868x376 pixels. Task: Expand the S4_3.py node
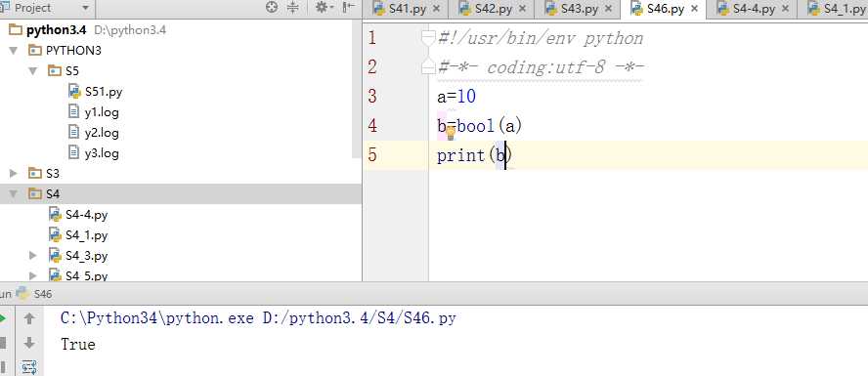tap(32, 256)
